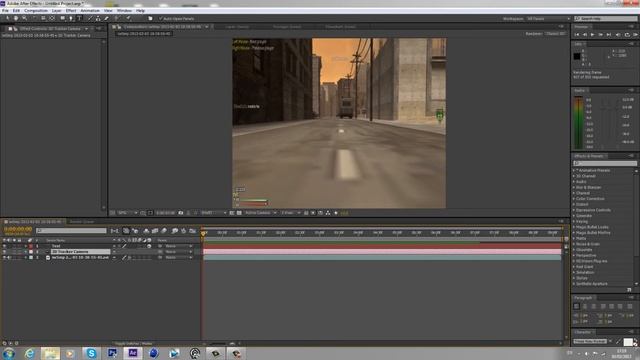
Task: Open the Animation menu
Action: pos(90,11)
